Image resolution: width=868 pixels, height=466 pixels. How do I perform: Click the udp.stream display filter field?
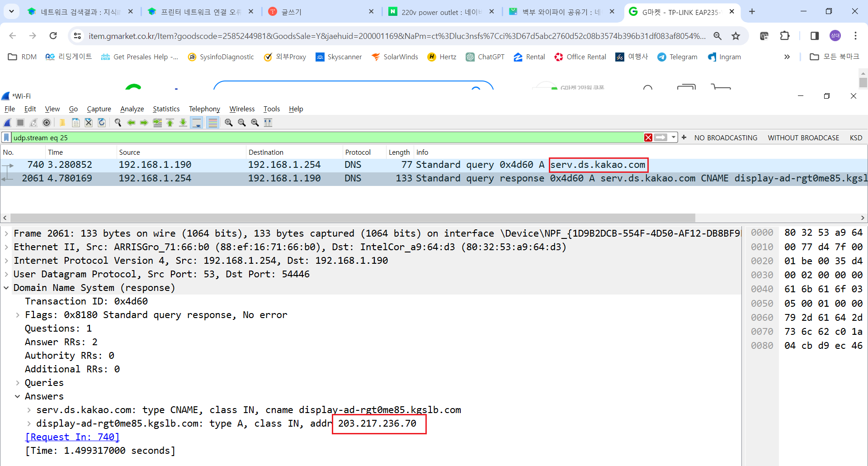coord(328,138)
